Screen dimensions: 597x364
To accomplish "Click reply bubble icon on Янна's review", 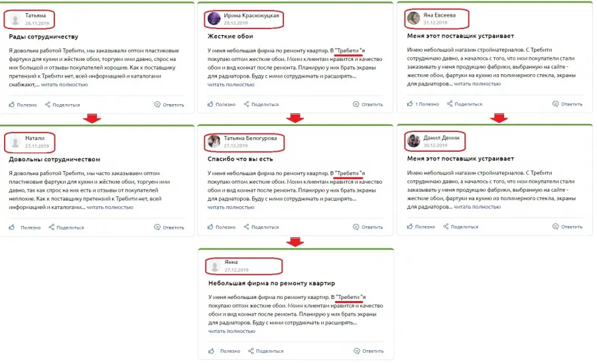I will [x=357, y=351].
